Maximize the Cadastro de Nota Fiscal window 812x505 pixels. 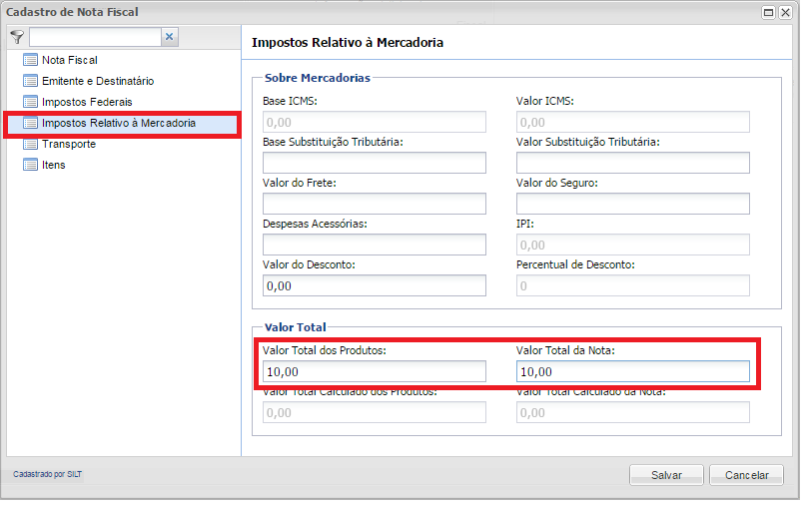point(768,13)
